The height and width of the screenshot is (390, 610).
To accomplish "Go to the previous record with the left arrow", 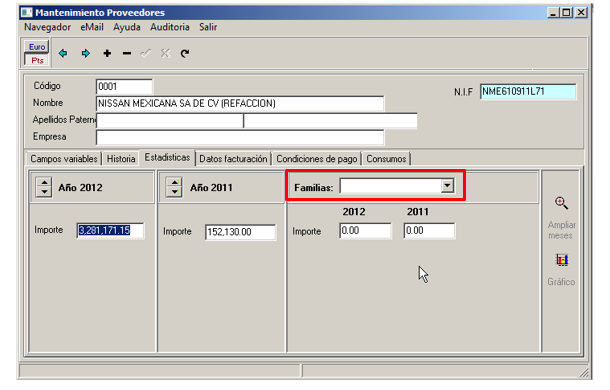I will (63, 53).
